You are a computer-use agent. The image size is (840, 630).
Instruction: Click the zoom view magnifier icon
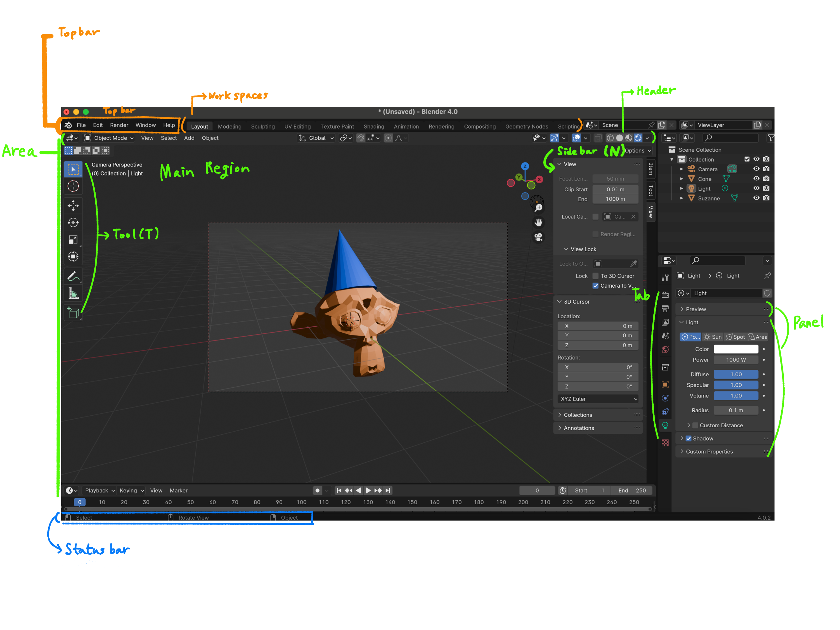(x=538, y=207)
